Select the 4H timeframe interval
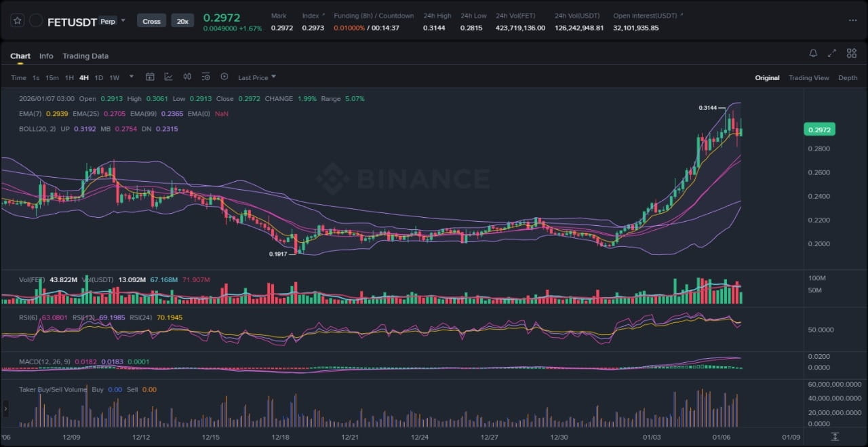Screen dimensions: 868x447 84,78
